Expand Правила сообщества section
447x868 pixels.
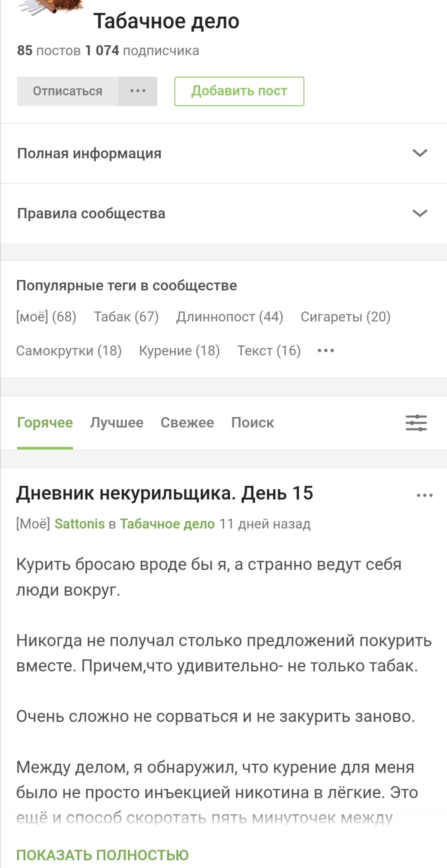pyautogui.click(x=420, y=213)
